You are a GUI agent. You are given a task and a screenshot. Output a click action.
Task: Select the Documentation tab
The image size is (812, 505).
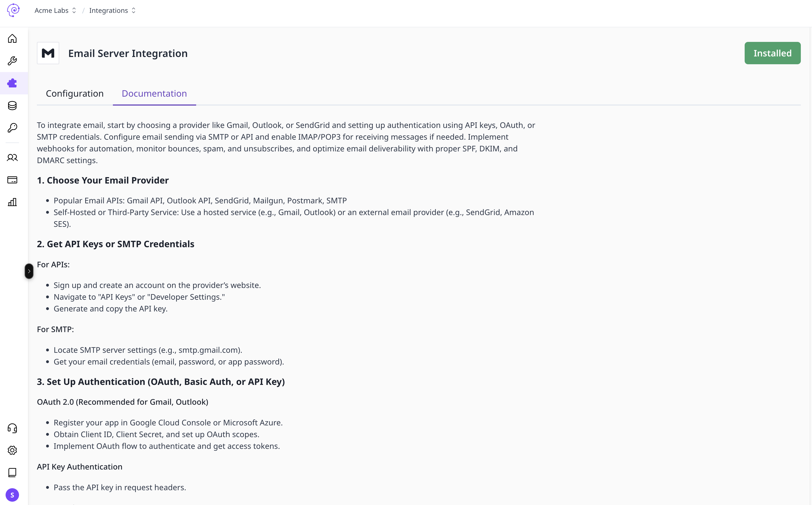coord(154,94)
